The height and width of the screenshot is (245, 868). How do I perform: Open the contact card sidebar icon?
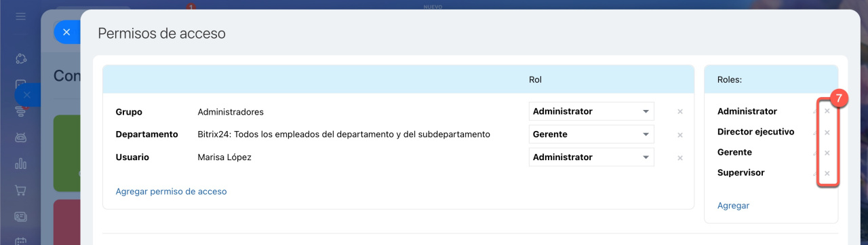21,216
